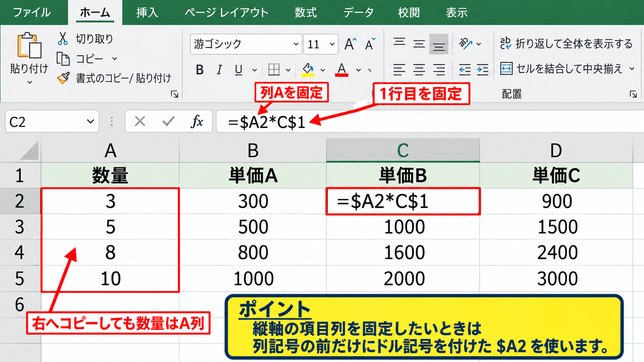This screenshot has height=362, width=644.
Task: Open the 游ゴシック font name dropdown
Action: pos(296,44)
